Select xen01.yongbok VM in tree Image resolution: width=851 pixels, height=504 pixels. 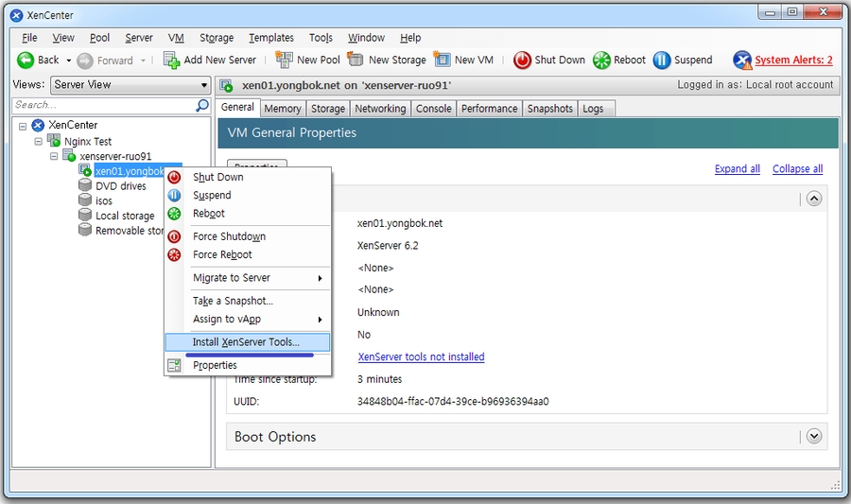pyautogui.click(x=130, y=171)
